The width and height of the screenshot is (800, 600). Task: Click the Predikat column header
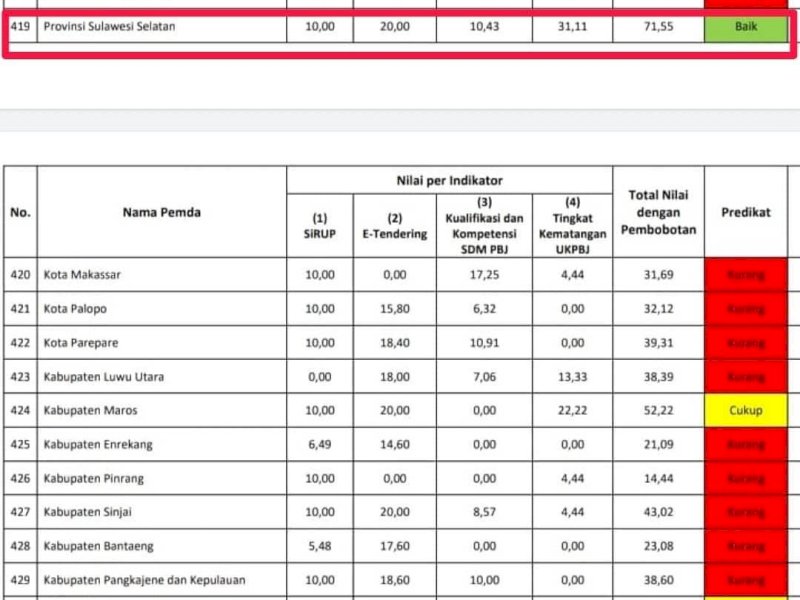coord(745,212)
